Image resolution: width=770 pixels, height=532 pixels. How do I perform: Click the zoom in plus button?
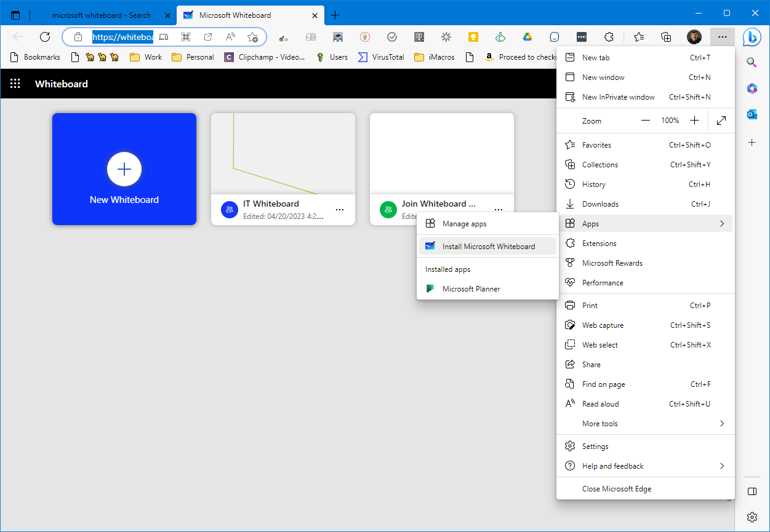pos(694,121)
